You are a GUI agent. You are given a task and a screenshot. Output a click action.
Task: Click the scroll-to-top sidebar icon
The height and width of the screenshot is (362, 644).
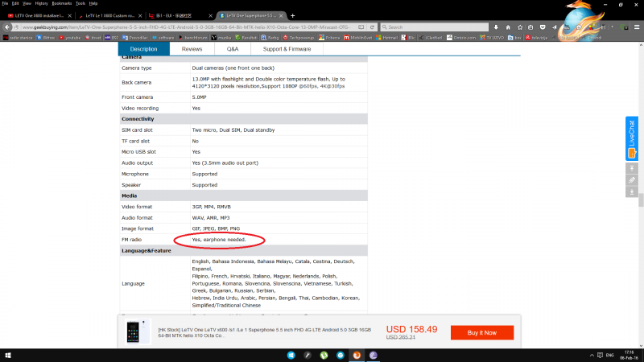[632, 168]
